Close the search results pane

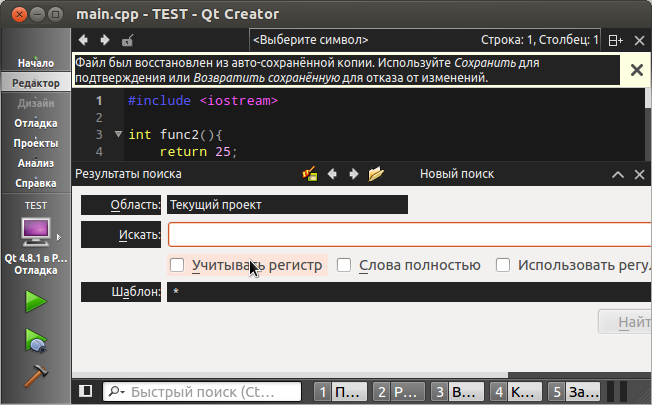640,174
